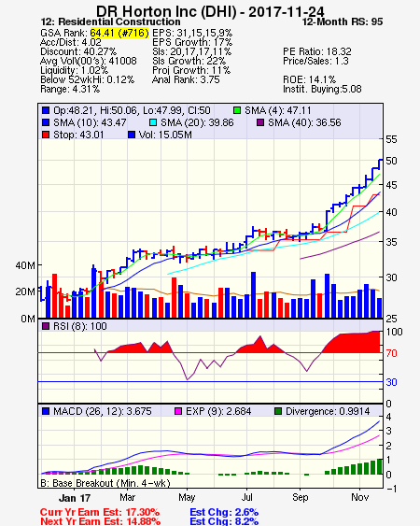This screenshot has height=526, width=420.
Task: Click the 'Instit. Buying:5.08' text
Action: tap(322, 90)
